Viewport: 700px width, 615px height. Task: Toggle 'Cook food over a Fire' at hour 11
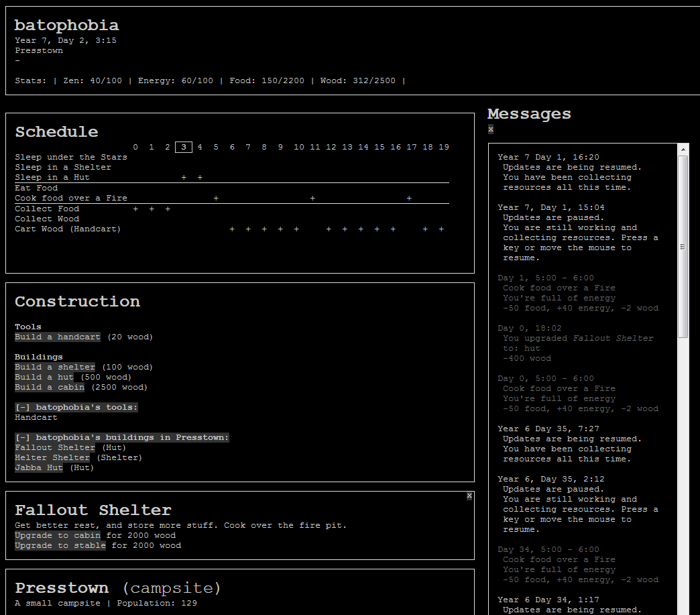[x=314, y=198]
